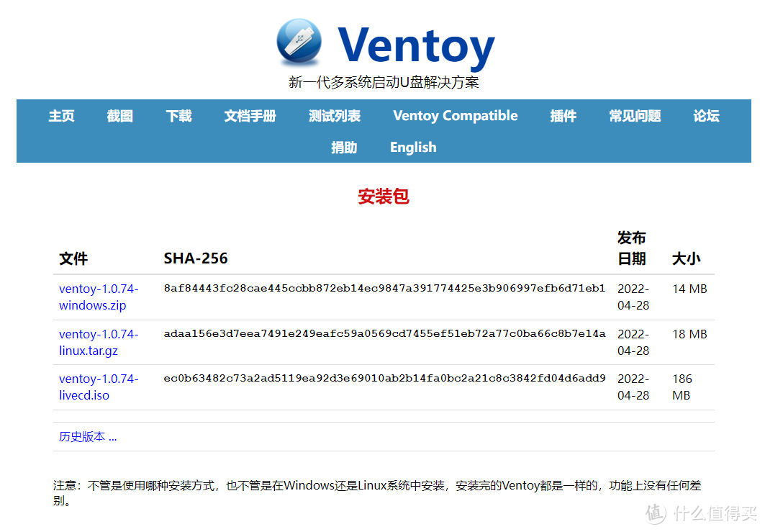
Task: Open the 主页 navigation item
Action: (61, 116)
